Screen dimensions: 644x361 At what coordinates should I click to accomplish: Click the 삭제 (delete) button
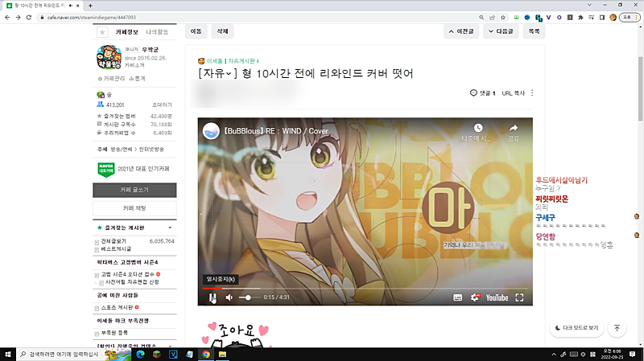tap(222, 31)
